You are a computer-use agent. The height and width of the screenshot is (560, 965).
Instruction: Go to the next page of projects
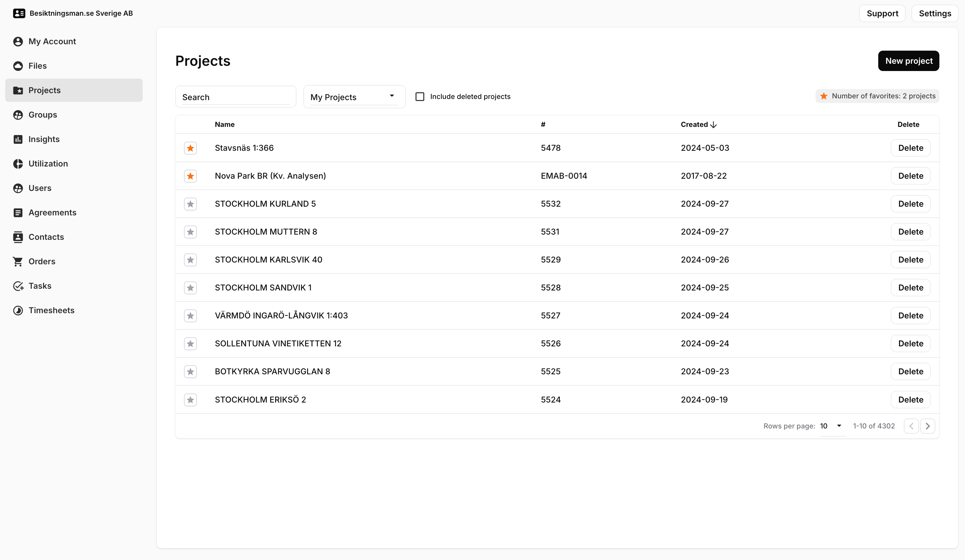(927, 426)
